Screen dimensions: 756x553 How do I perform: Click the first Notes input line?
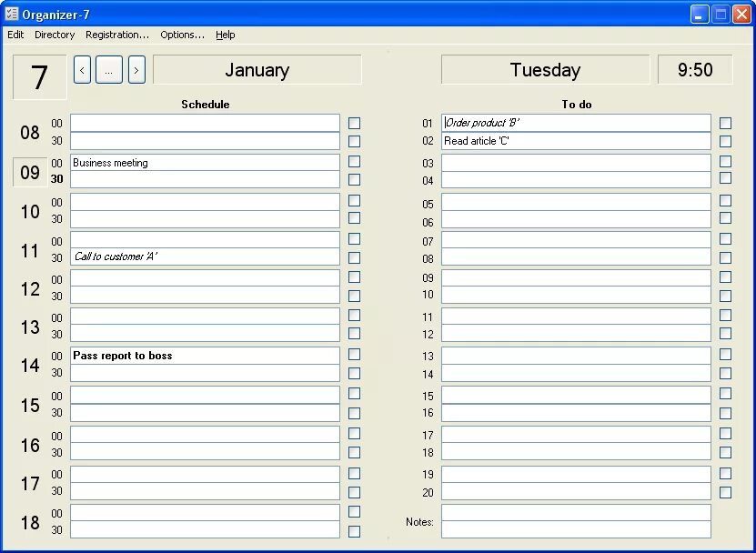[x=576, y=512]
